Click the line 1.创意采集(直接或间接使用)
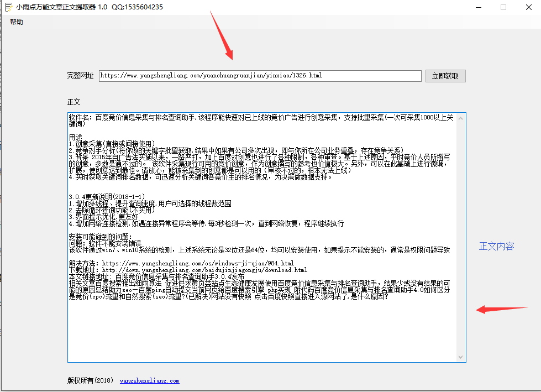This screenshot has height=392, width=541. pos(112,144)
